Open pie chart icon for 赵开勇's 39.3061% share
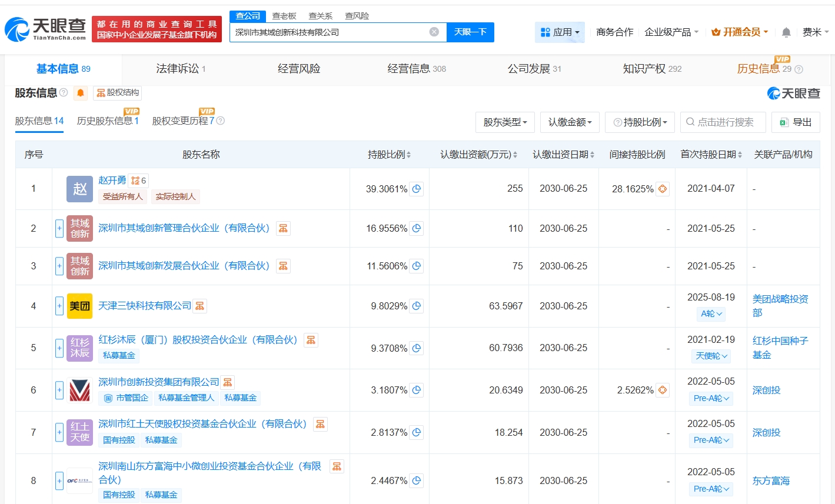 [417, 189]
